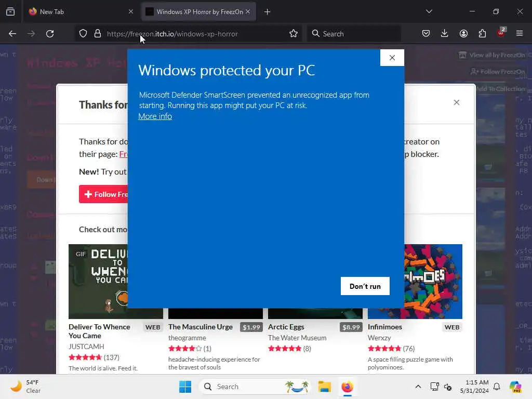Click the muted volume tray icon
This screenshot has height=399, width=532.
click(448, 387)
